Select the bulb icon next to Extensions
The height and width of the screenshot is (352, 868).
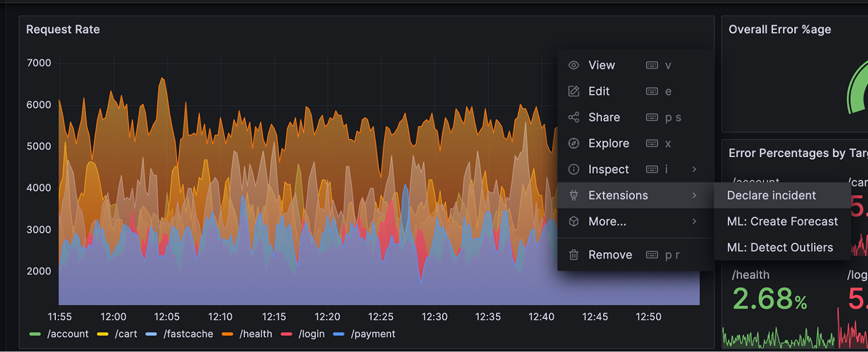click(574, 195)
